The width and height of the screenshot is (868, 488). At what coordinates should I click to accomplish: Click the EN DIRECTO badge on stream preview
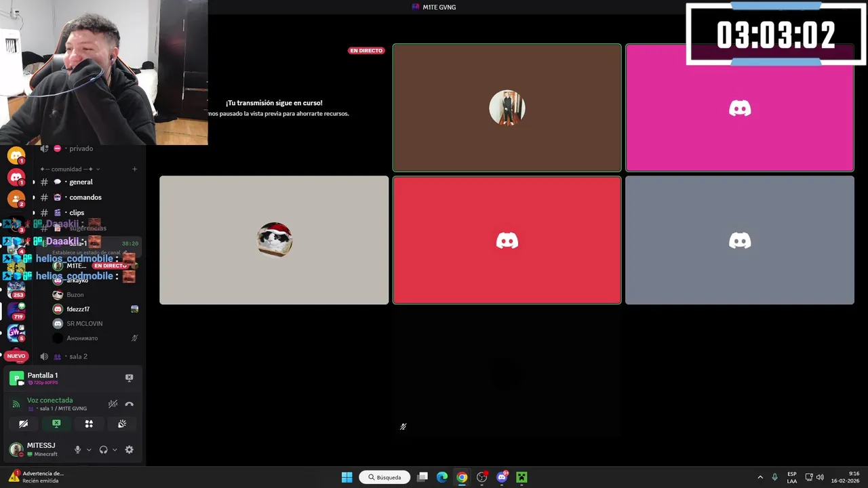[x=366, y=51]
